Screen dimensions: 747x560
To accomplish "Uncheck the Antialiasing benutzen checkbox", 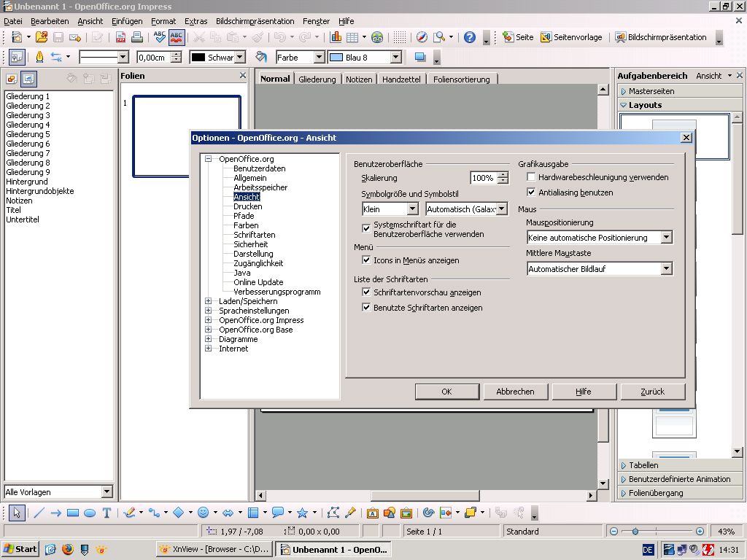I will coord(531,192).
